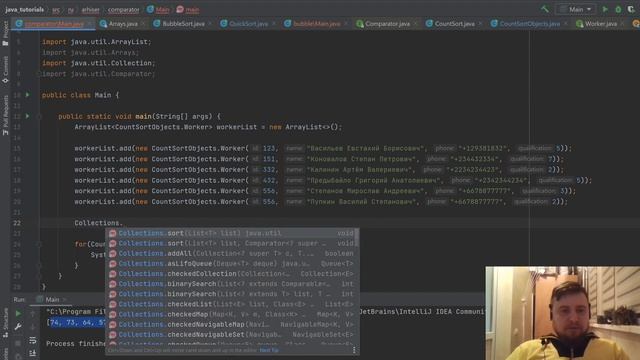Click the run gutter icon beside main method
640x360 pixels.
[28, 116]
